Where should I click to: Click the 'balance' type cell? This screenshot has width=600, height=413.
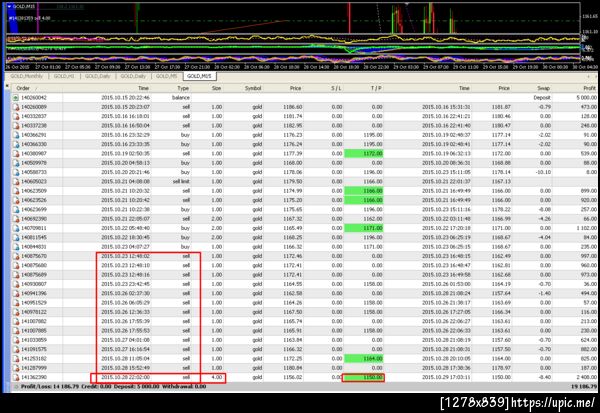[181, 98]
